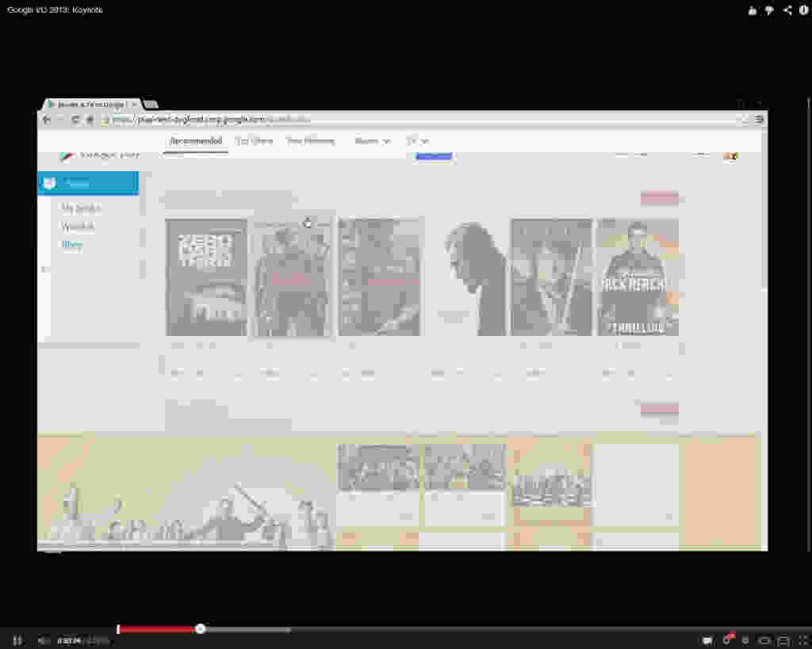Click the browser home icon in video
Image resolution: width=812 pixels, height=649 pixels.
[90, 120]
